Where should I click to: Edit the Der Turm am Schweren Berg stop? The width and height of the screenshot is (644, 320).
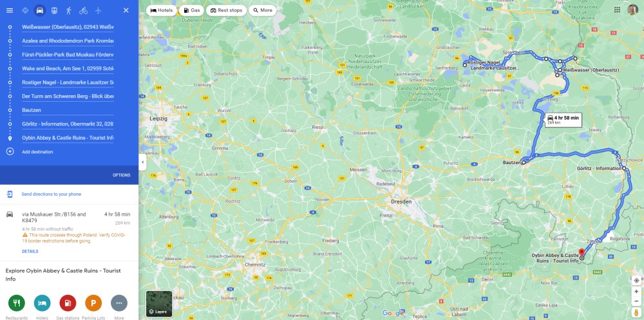[x=68, y=96]
